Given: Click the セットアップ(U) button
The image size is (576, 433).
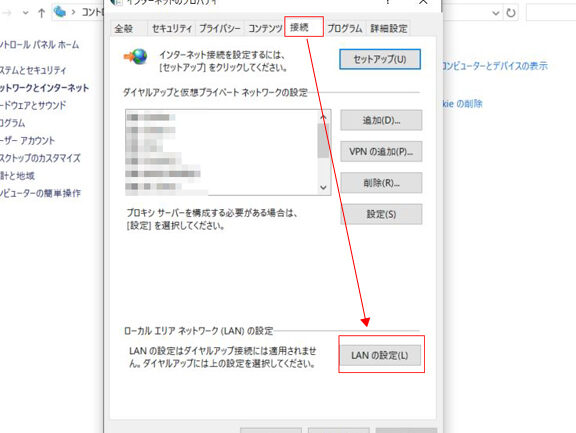Looking at the screenshot, I should pyautogui.click(x=380, y=59).
